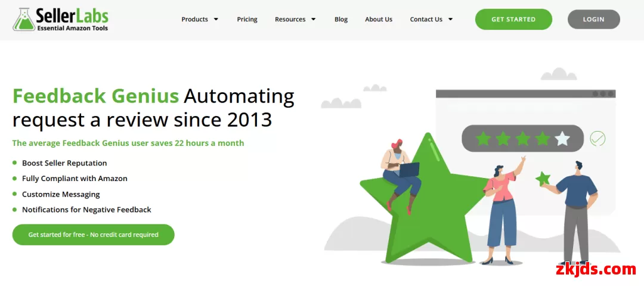This screenshot has height=287, width=644.
Task: Click the green checkmark circle icon
Action: [597, 139]
